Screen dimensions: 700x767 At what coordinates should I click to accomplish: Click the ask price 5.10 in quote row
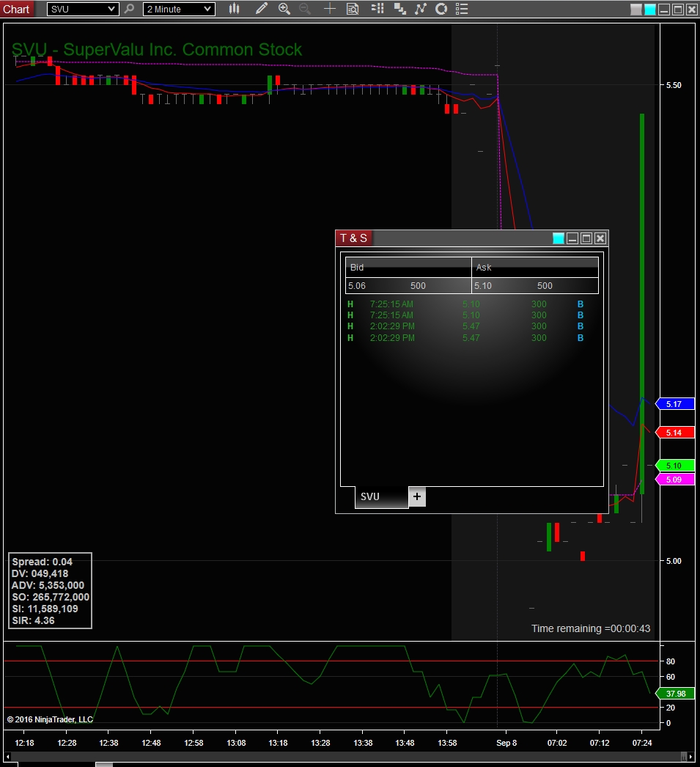483,286
